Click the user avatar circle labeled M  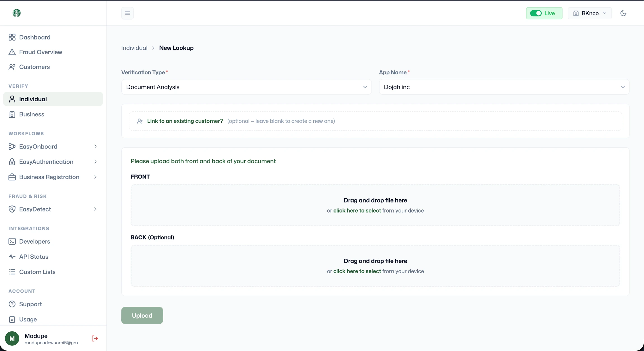[x=12, y=338]
